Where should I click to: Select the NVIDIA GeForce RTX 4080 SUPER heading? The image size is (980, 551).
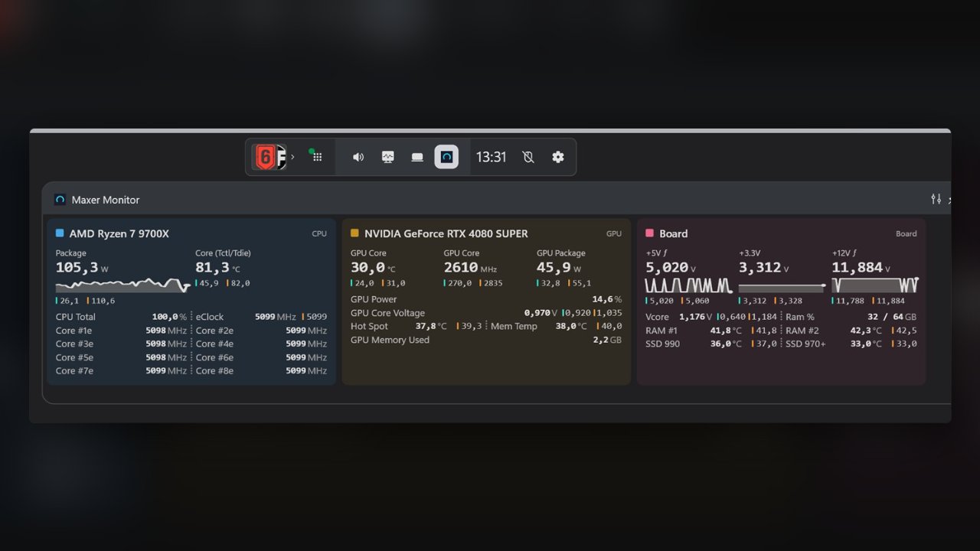point(446,233)
